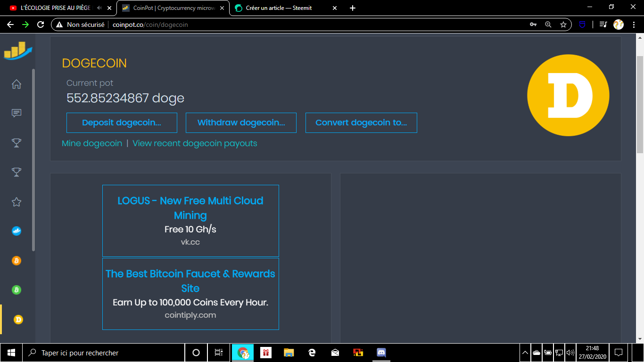Open the saved passwords key icon
Image resolution: width=644 pixels, height=362 pixels.
(x=533, y=25)
